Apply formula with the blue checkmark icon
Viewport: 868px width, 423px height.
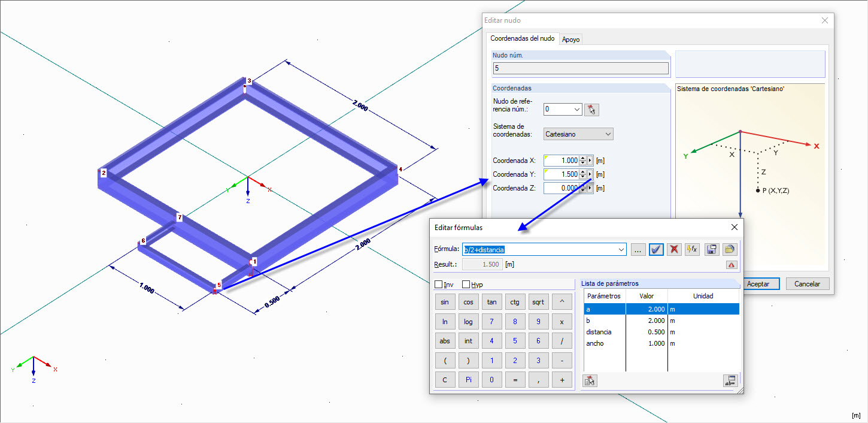656,249
